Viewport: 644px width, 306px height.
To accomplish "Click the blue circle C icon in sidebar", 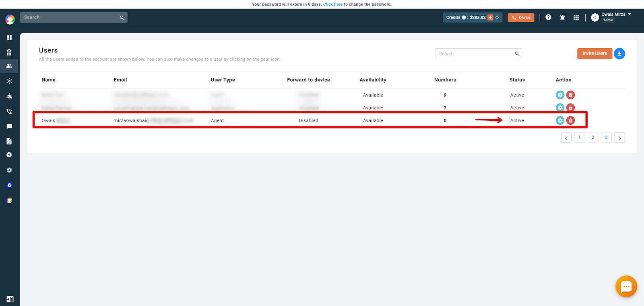I will 9,186.
